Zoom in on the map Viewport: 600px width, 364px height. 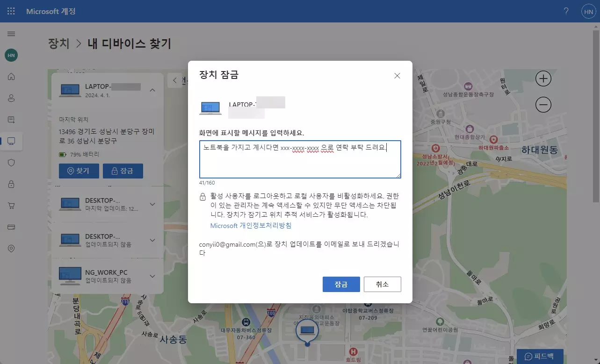pyautogui.click(x=543, y=79)
